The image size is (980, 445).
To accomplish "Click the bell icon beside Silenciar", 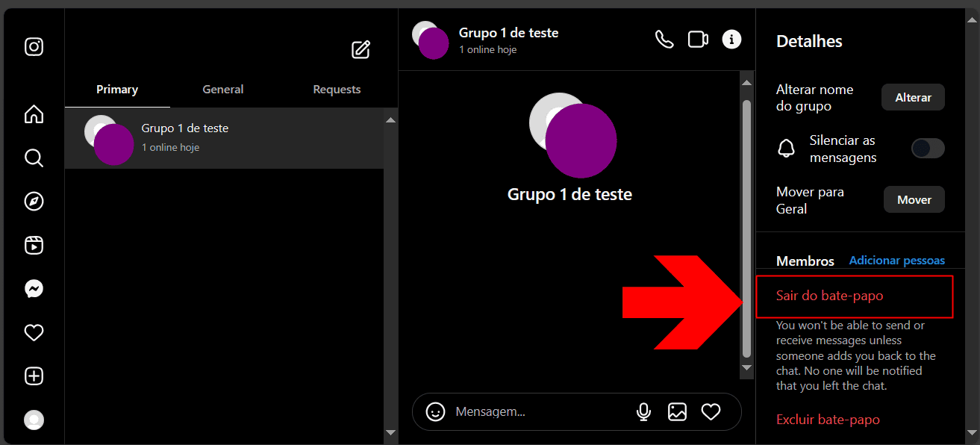I will (787, 149).
